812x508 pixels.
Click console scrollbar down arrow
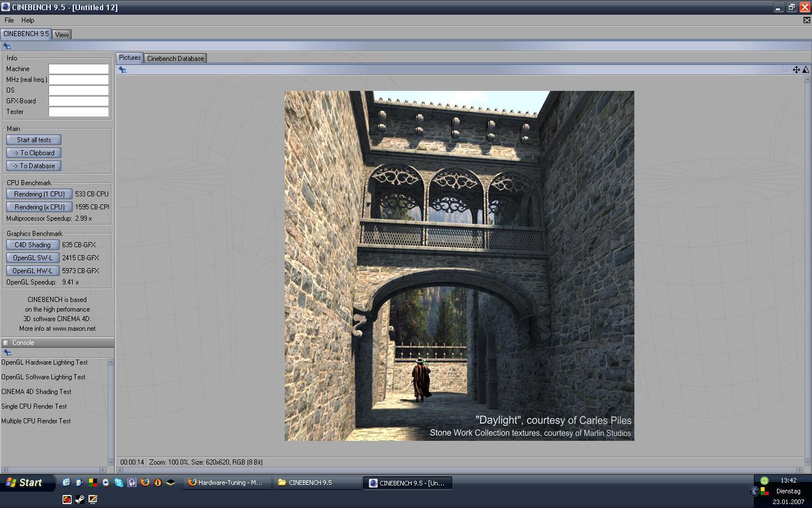tap(111, 462)
